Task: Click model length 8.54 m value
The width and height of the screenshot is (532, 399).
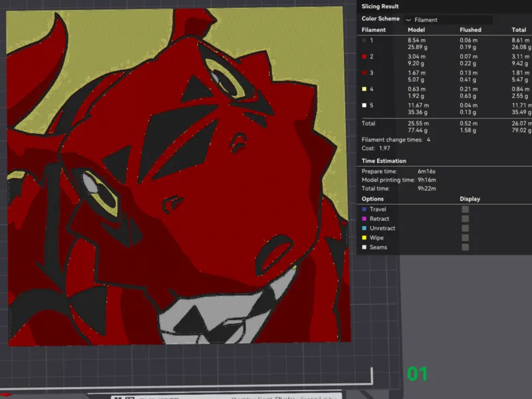Action: pyautogui.click(x=417, y=41)
